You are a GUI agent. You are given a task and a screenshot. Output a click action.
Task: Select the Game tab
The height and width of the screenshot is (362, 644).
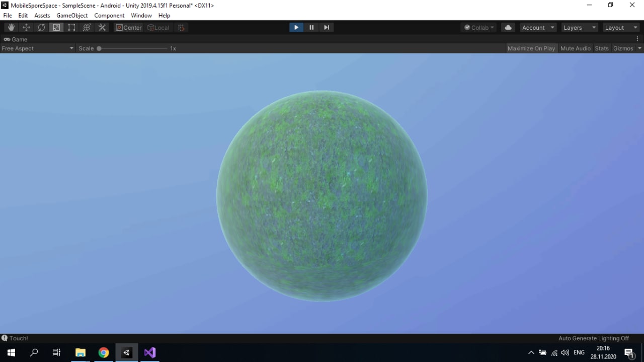pyautogui.click(x=16, y=39)
